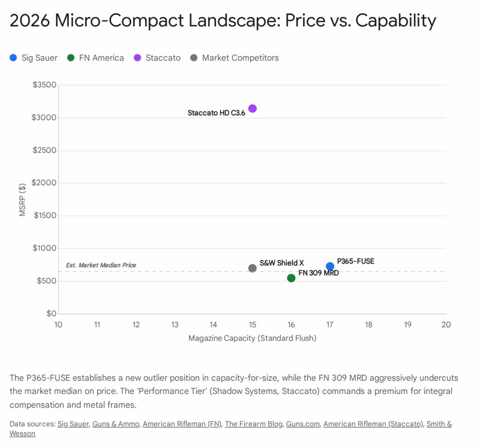Toggle the Staccato legend series
The width and height of the screenshot is (480, 448).
coord(157,58)
